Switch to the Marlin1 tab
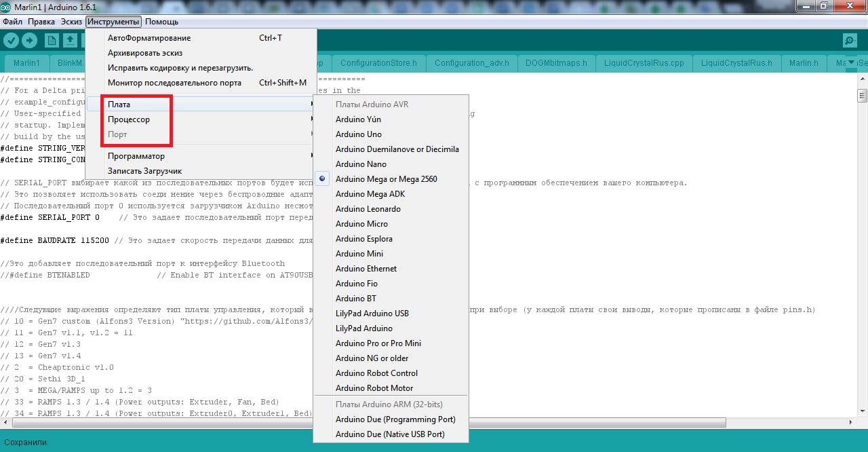 tap(26, 63)
